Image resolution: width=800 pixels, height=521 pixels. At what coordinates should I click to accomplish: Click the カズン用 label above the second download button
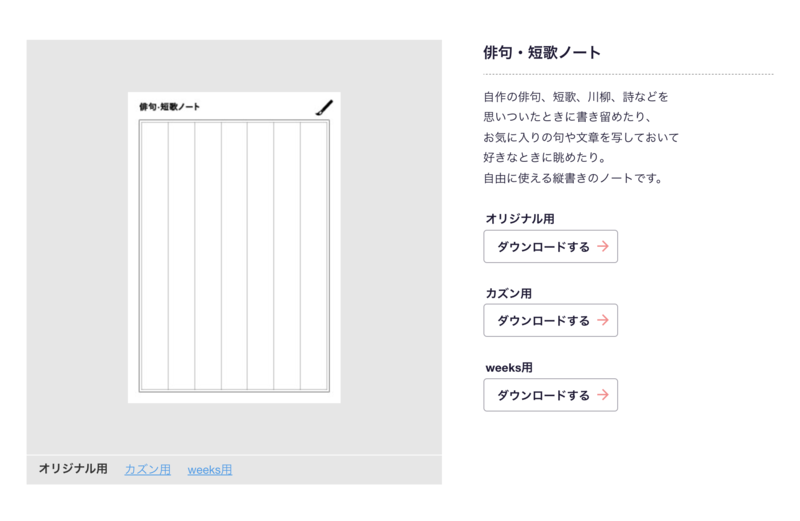coord(509,293)
